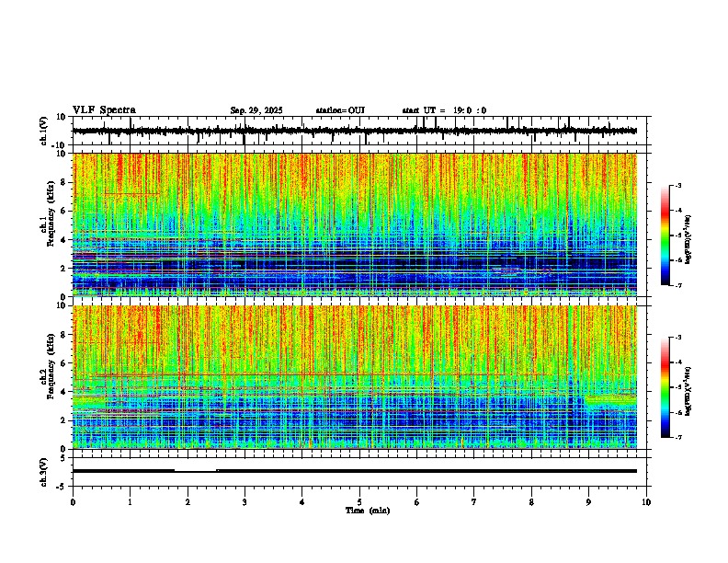The image size is (728, 563).
Task: Click the green band near minute 9 in ch.2 spectrogram
Action: point(610,400)
